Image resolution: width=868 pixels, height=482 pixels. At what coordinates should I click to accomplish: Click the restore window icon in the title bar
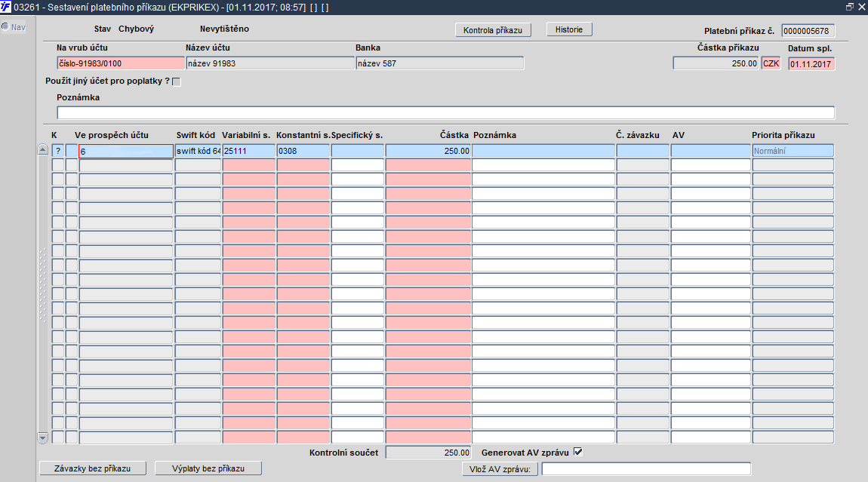(850, 7)
